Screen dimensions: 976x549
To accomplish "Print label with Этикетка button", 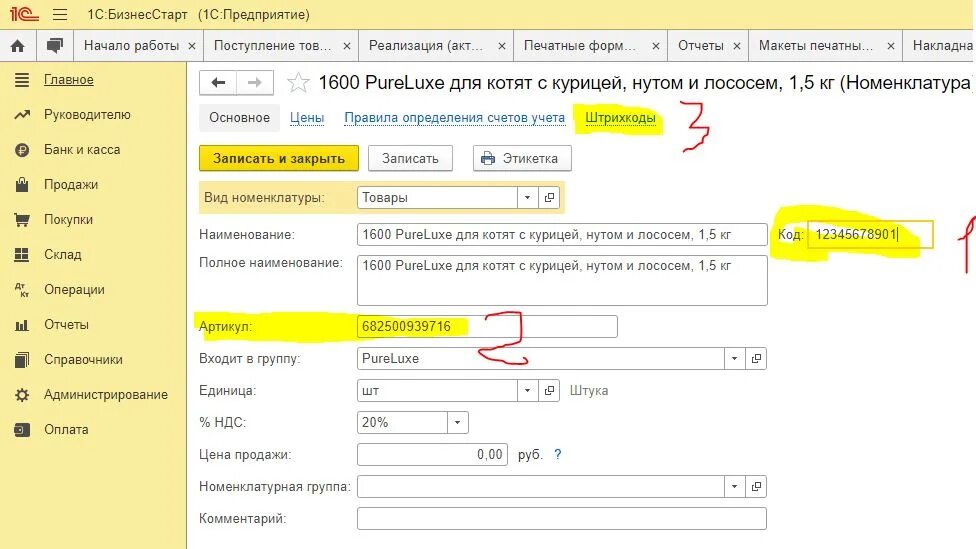I will tap(522, 158).
